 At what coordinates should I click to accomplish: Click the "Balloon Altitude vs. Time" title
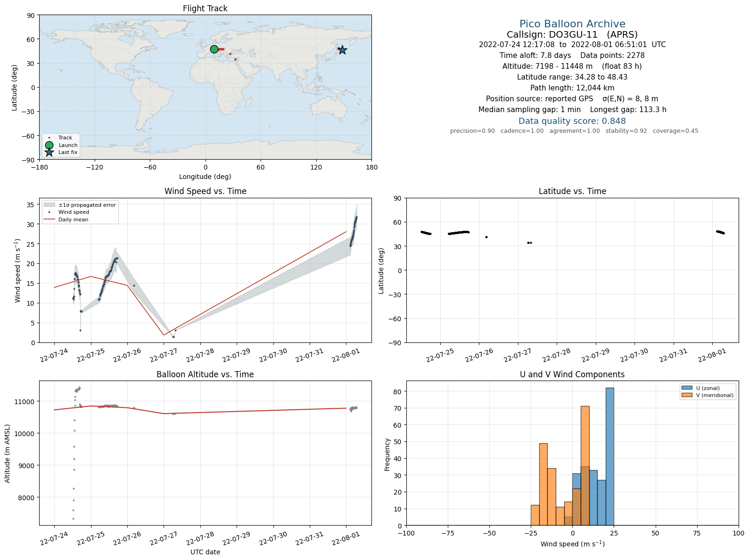tap(205, 374)
